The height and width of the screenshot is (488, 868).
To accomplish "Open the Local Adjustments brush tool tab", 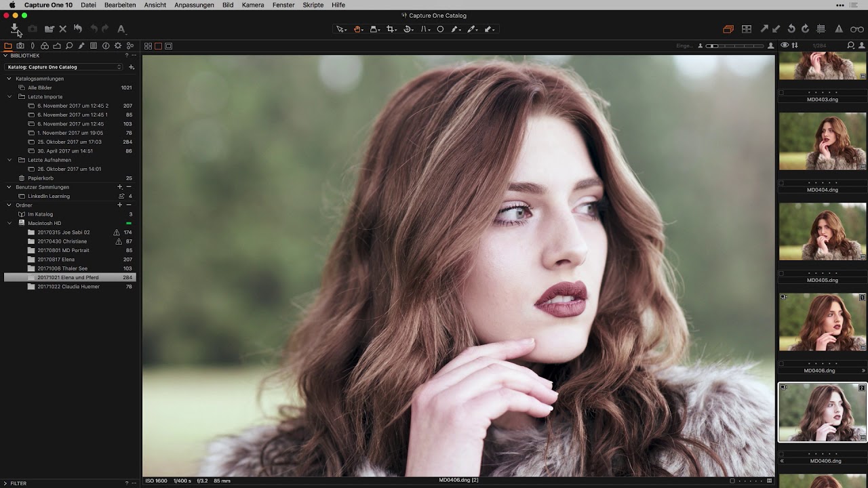I will coord(81,46).
